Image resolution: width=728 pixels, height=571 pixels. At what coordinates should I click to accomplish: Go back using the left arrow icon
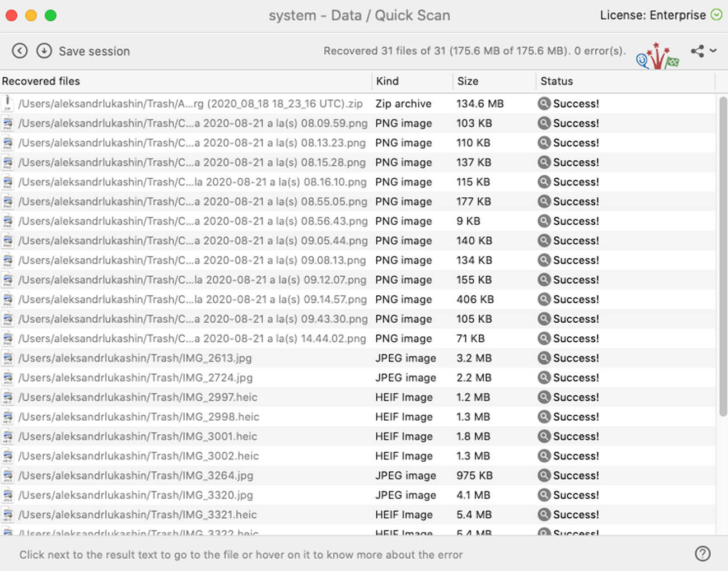tap(20, 51)
